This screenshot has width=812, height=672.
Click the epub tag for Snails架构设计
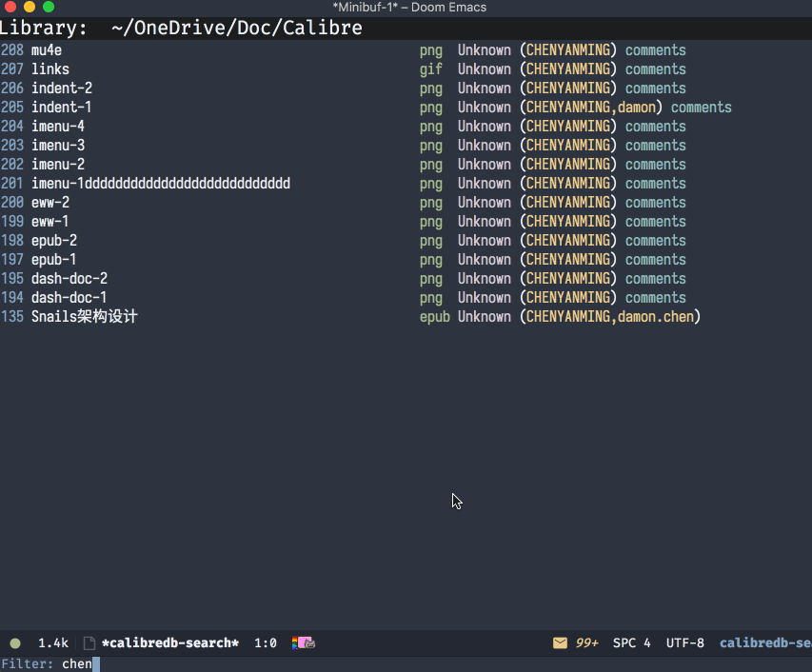click(434, 316)
